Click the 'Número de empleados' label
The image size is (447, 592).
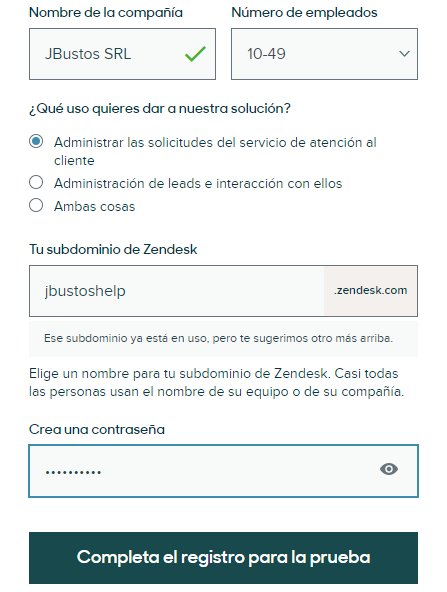pyautogui.click(x=304, y=13)
